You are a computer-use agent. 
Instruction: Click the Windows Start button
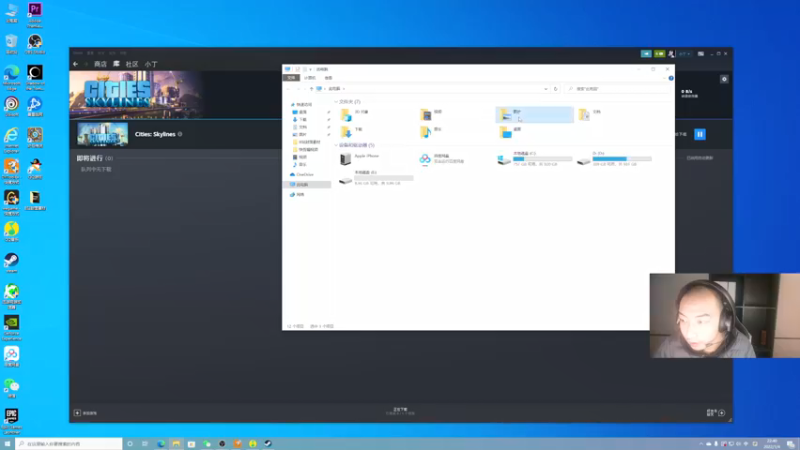[7, 443]
